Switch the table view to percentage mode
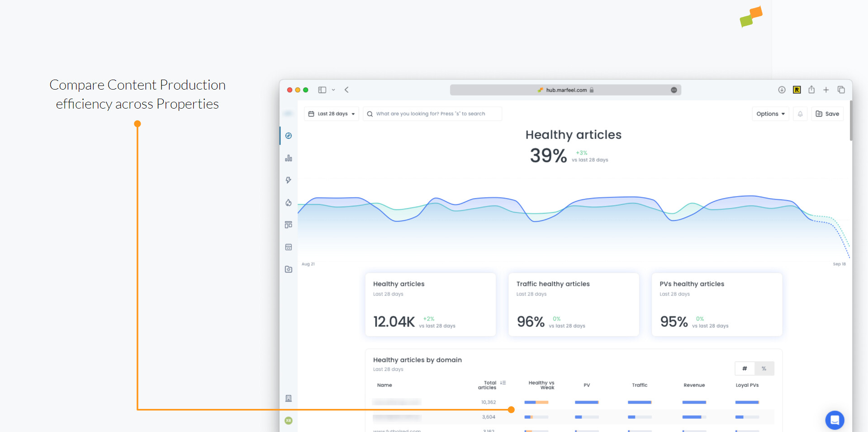 pos(764,368)
